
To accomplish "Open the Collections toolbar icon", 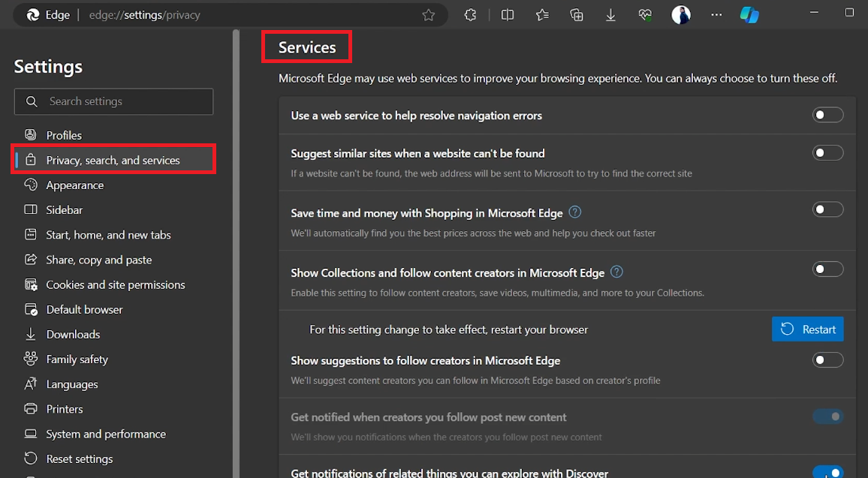I will click(577, 15).
